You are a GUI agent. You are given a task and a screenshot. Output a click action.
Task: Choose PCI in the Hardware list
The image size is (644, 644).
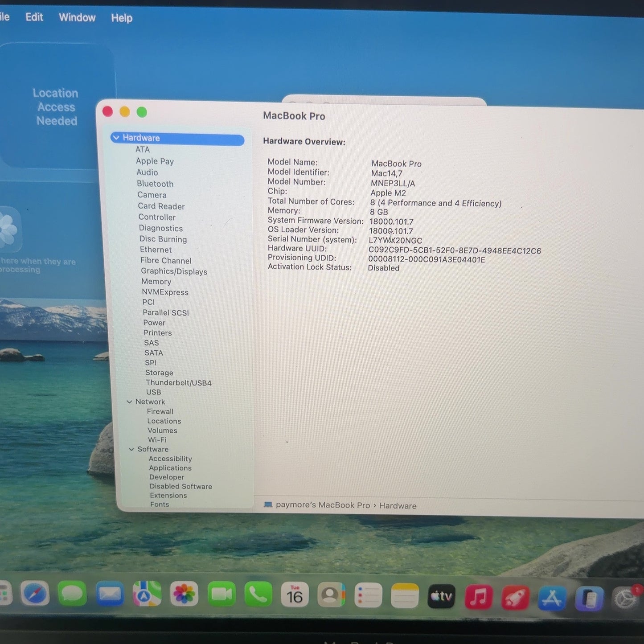(148, 302)
